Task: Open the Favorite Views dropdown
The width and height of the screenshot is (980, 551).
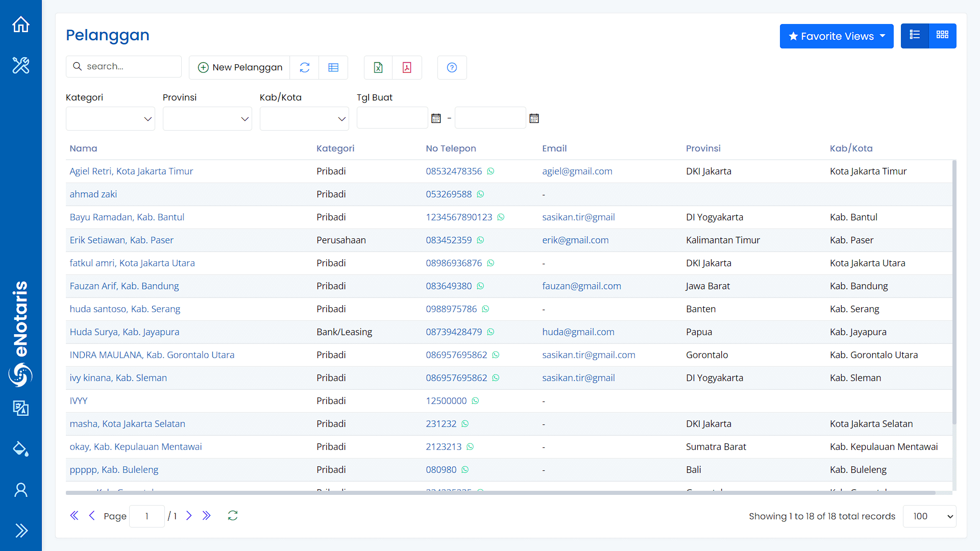Action: [837, 36]
